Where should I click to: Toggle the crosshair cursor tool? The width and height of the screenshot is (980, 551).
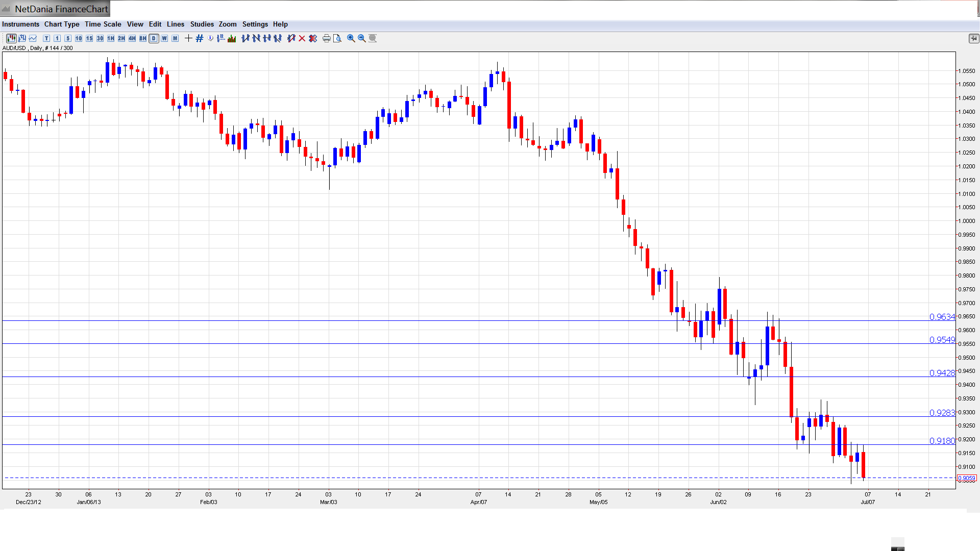188,38
